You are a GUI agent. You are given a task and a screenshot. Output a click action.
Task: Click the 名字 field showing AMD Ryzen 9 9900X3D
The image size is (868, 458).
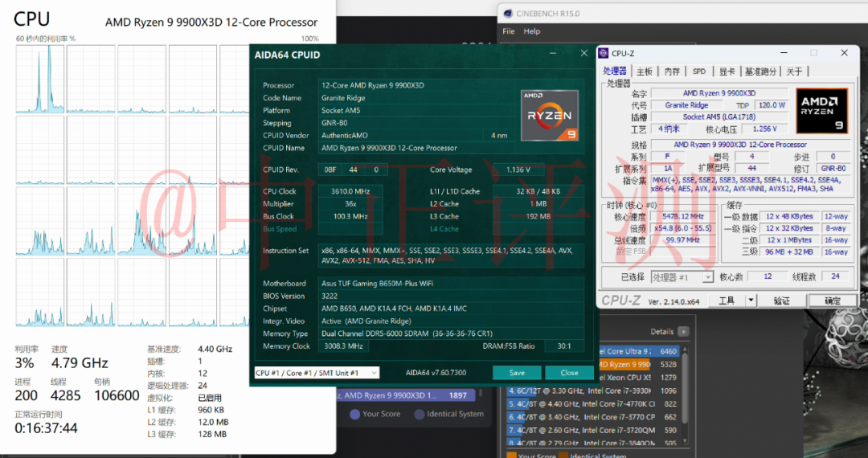[719, 93]
